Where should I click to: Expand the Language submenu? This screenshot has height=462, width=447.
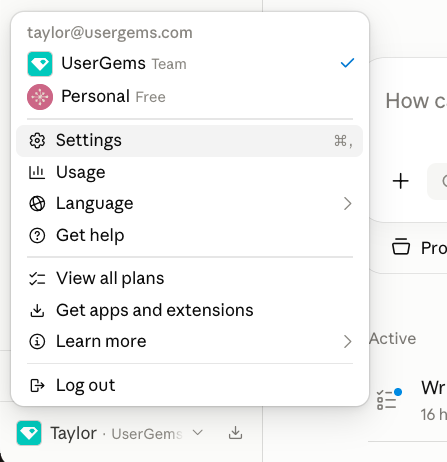pos(190,204)
